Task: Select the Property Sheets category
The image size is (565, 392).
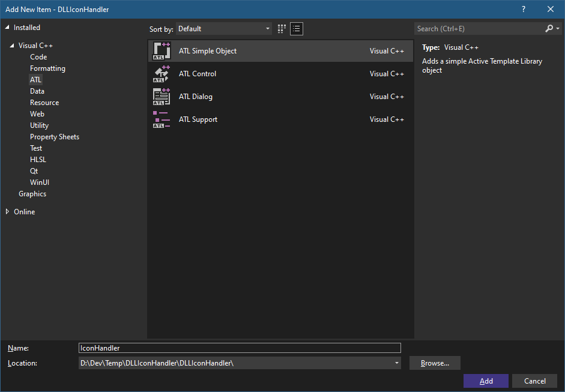Action: tap(55, 137)
